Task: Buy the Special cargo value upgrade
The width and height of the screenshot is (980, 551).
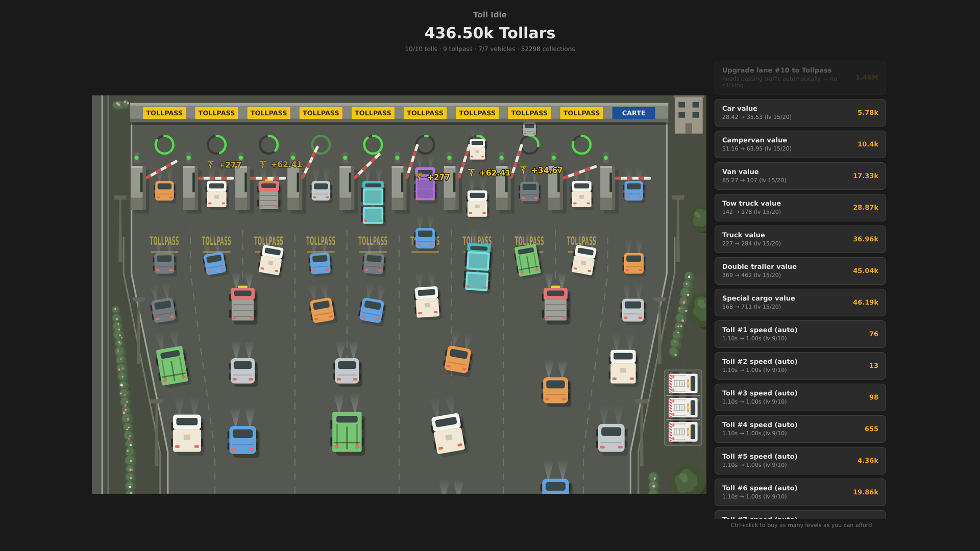Action: coord(800,303)
